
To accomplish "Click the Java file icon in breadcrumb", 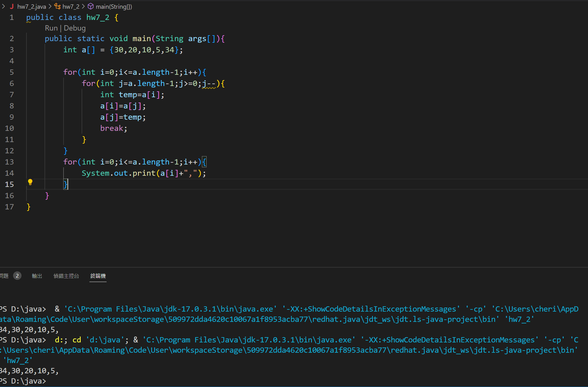I will 12,7.
